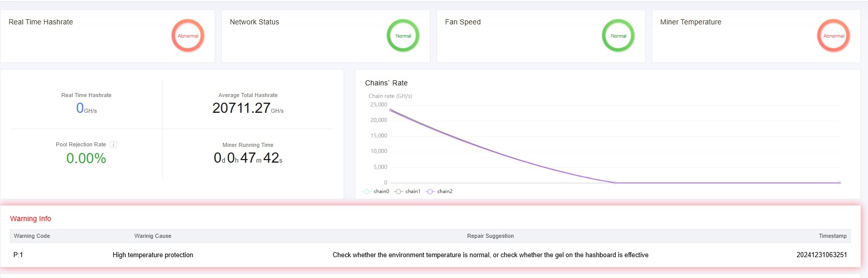Click the Real Time Hashrate Abnormal status ring
Image resolution: width=868 pixels, height=278 pixels.
tap(188, 36)
